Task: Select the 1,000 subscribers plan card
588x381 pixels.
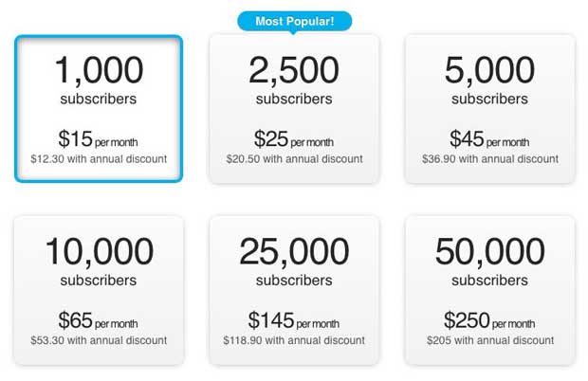Action: [x=99, y=109]
